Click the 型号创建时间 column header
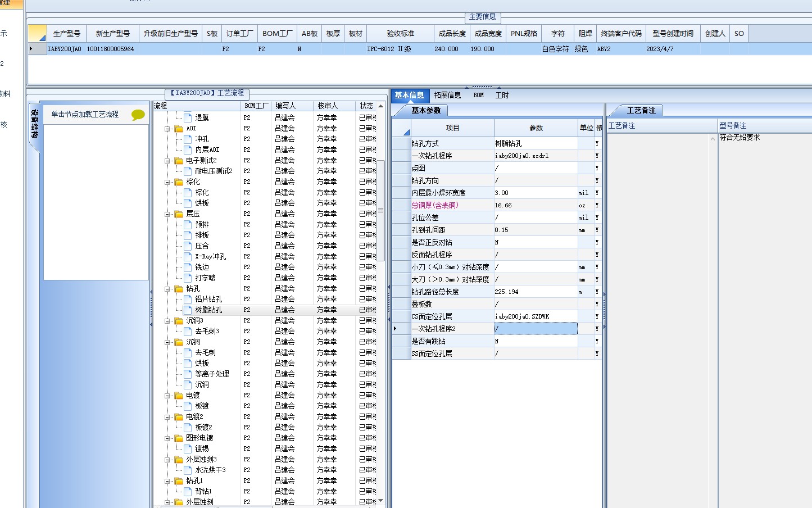The width and height of the screenshot is (812, 508). click(x=673, y=33)
